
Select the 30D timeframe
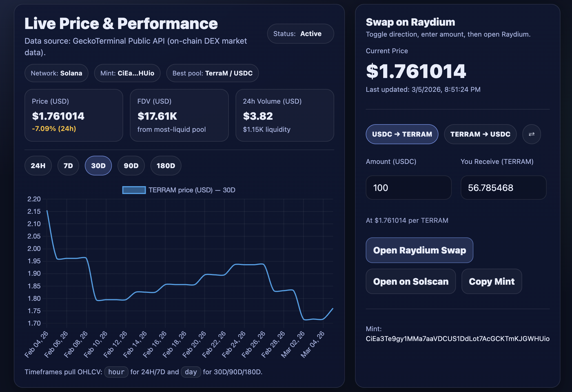click(98, 166)
